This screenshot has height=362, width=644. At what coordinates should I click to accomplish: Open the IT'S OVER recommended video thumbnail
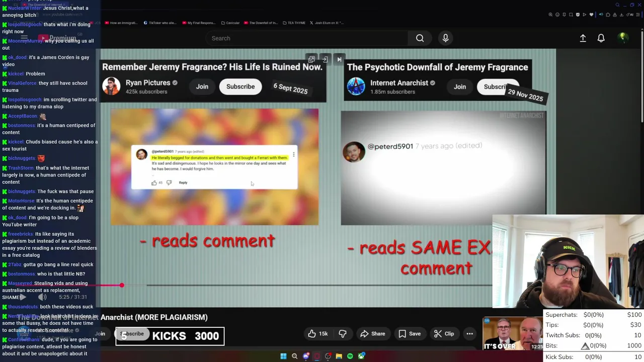[513, 334]
